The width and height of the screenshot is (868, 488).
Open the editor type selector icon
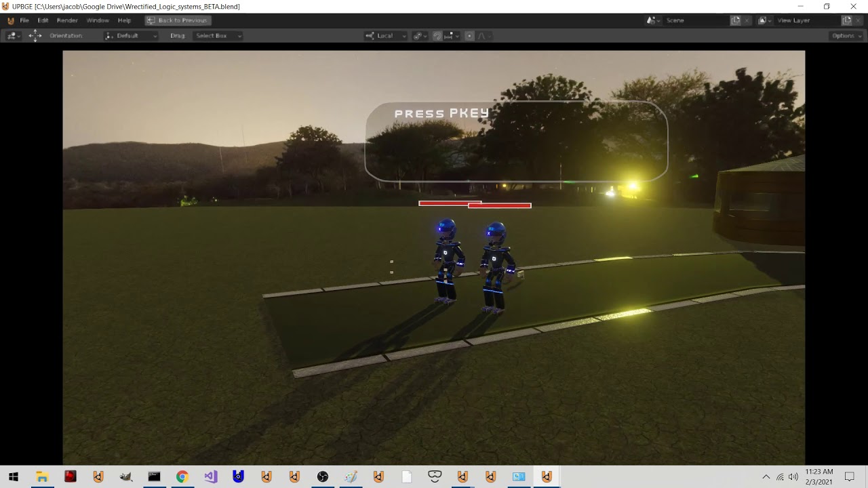[x=12, y=36]
